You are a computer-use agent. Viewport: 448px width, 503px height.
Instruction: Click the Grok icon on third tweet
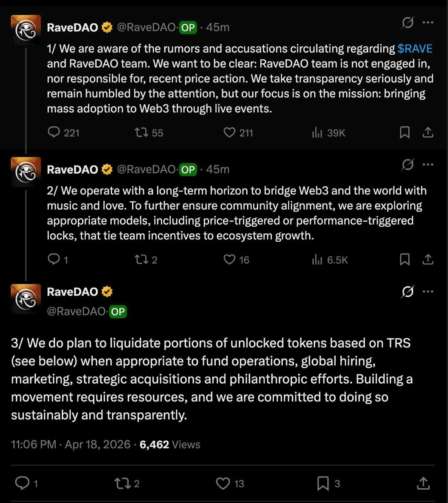[408, 291]
